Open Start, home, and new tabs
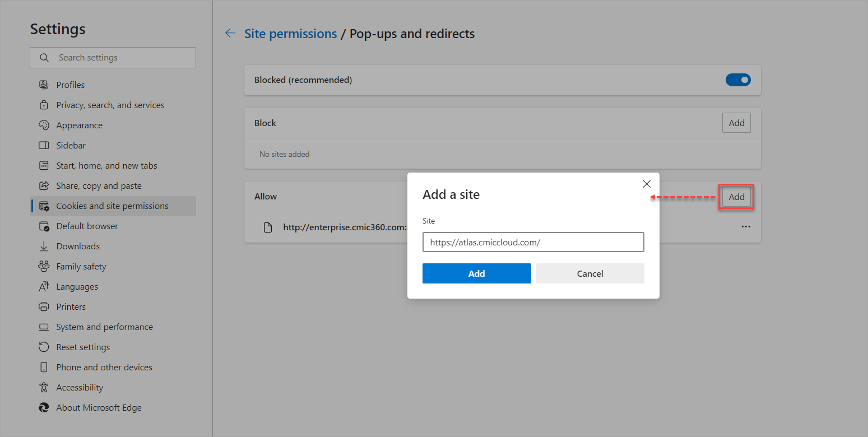 point(106,166)
